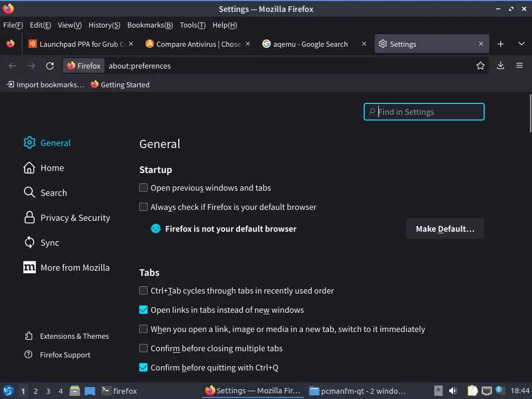The width and height of the screenshot is (532, 399).
Task: Open the hamburger application menu
Action: (520, 65)
